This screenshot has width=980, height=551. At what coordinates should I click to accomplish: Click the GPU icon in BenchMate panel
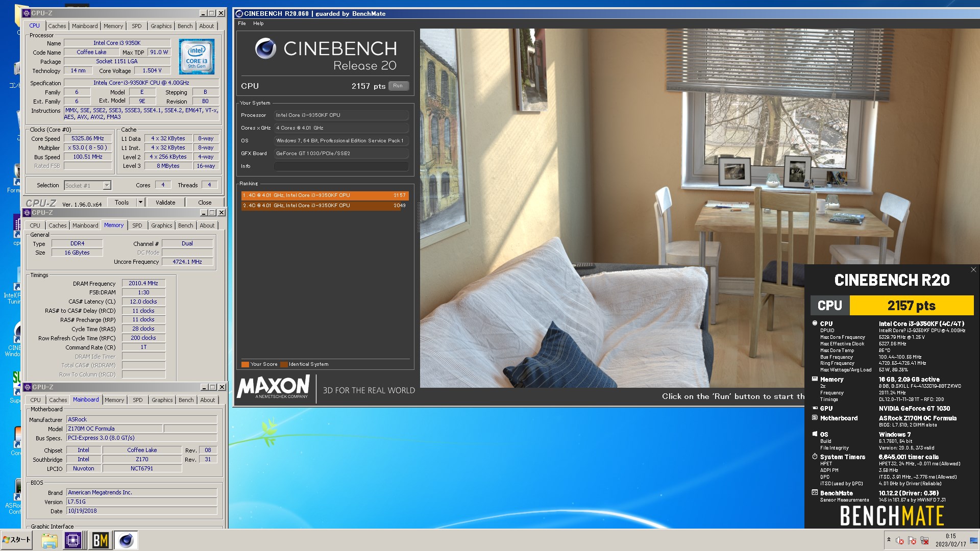click(x=815, y=408)
